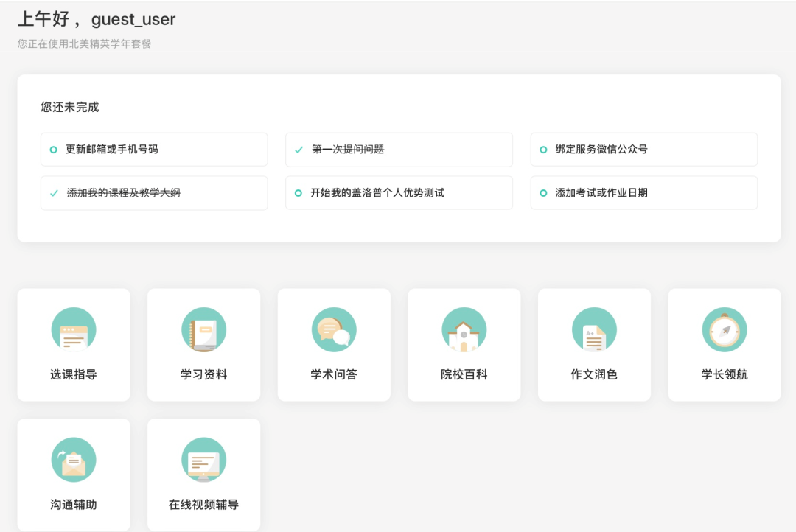Open the 选课指导 browser window icon
The height and width of the screenshot is (532, 796).
[74, 330]
